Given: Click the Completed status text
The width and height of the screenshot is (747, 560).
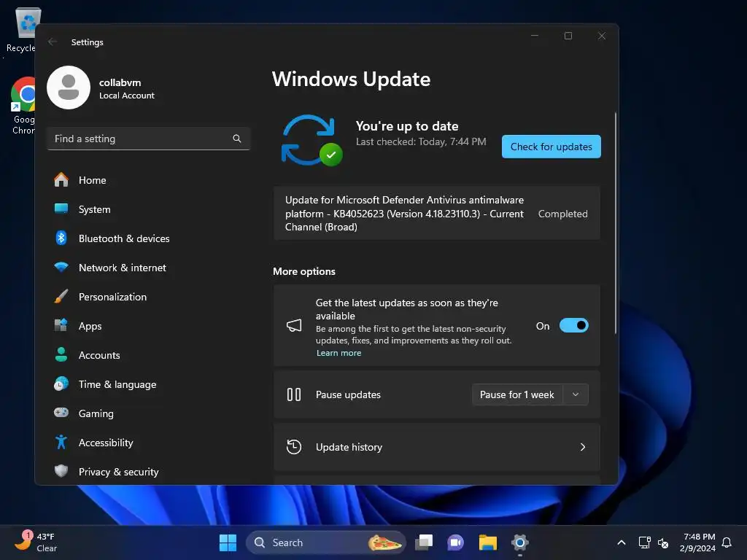Looking at the screenshot, I should [x=562, y=214].
